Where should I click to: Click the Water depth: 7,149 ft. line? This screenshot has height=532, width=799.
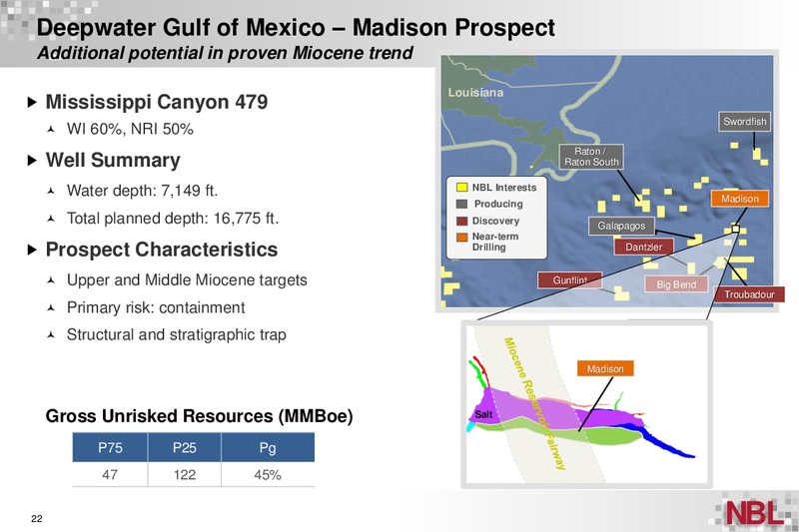(142, 191)
